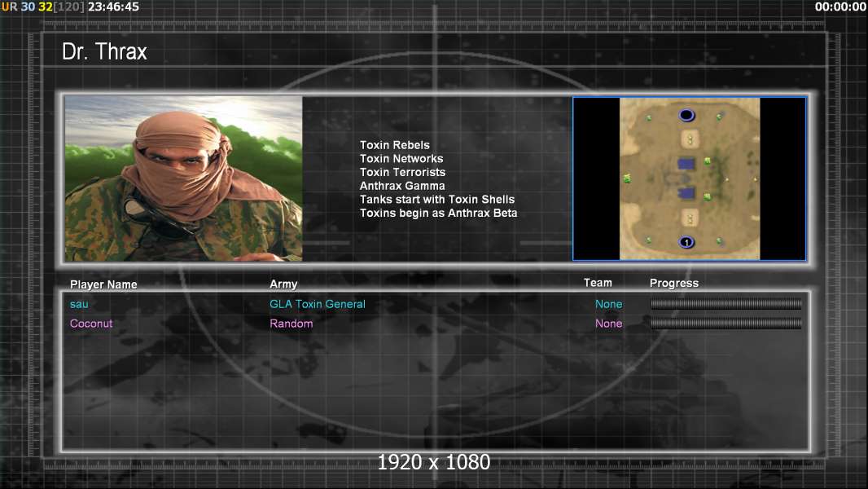The height and width of the screenshot is (489, 868).
Task: Click the 'None' team value for Coconut
Action: point(609,324)
